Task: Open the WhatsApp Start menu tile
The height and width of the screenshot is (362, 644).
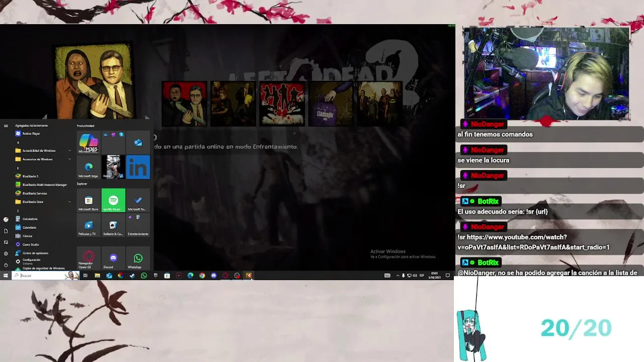Action: point(138,258)
